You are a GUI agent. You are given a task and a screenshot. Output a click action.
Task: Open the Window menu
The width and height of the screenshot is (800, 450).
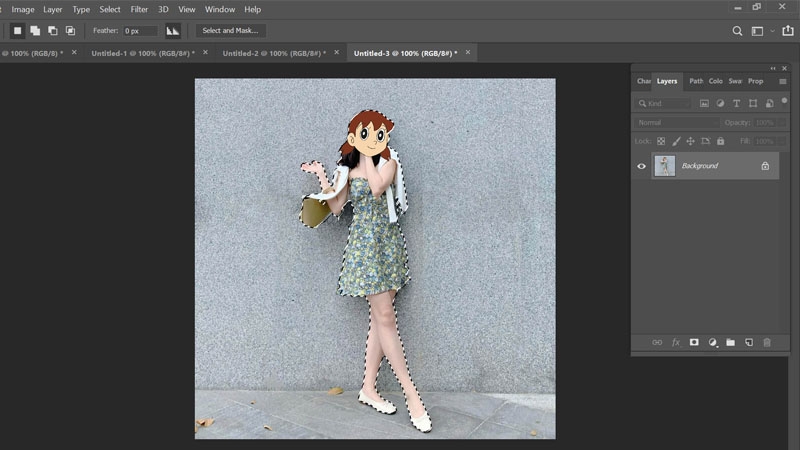tap(220, 9)
